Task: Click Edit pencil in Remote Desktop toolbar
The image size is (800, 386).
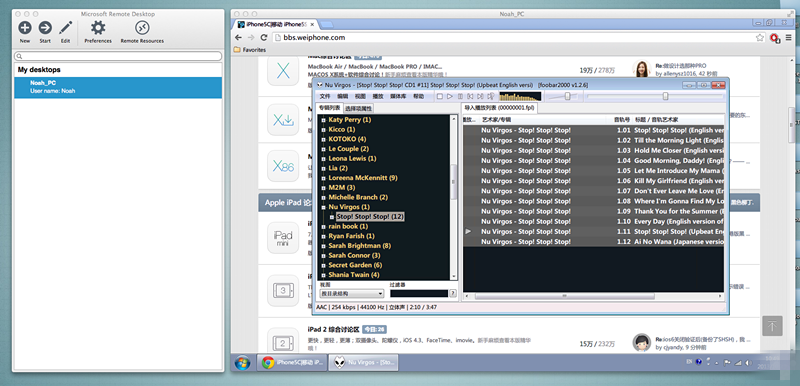Action: tap(65, 32)
